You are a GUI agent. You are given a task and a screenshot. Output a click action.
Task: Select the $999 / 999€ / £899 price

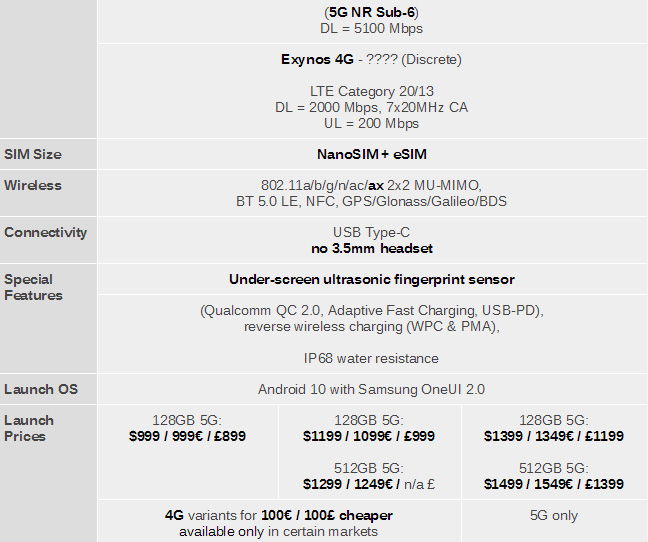pos(187,436)
